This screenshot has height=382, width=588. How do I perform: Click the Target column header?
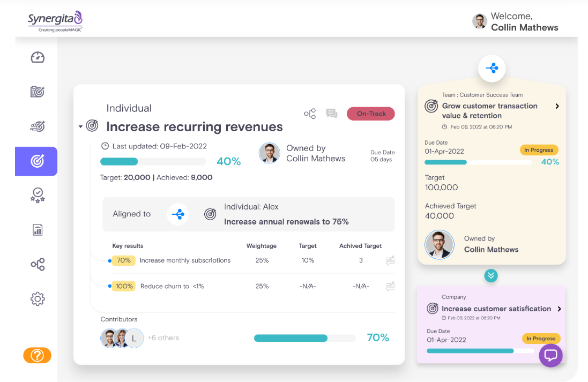tap(308, 246)
